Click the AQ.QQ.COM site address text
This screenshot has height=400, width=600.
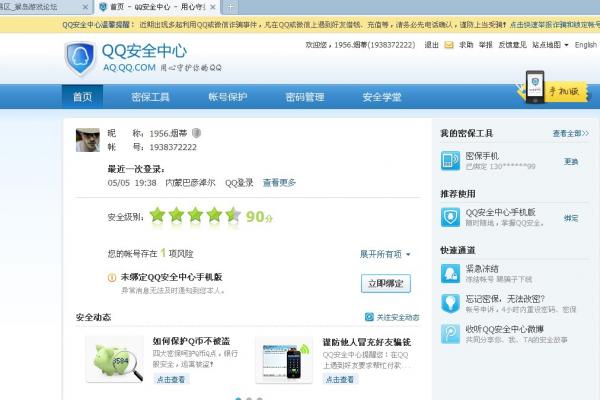point(129,67)
